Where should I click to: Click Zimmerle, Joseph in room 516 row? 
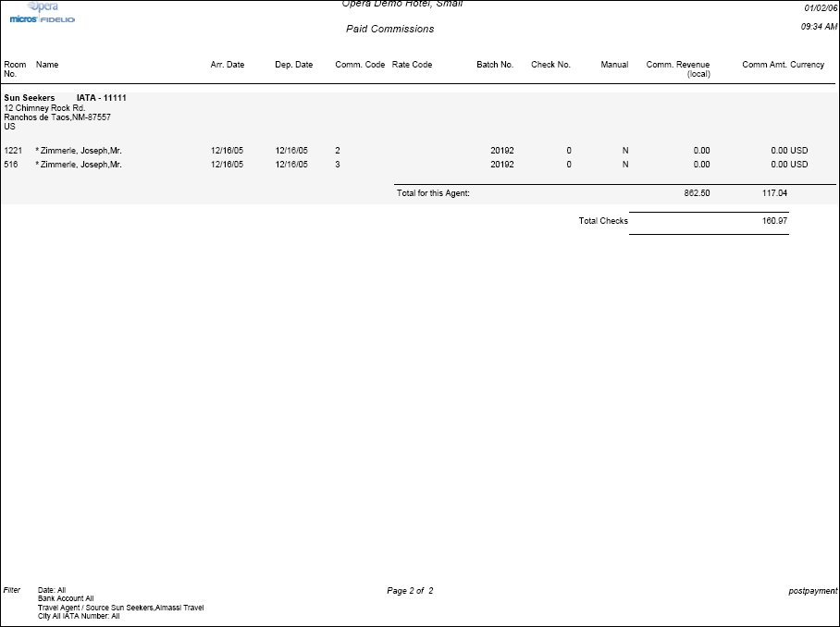(79, 165)
